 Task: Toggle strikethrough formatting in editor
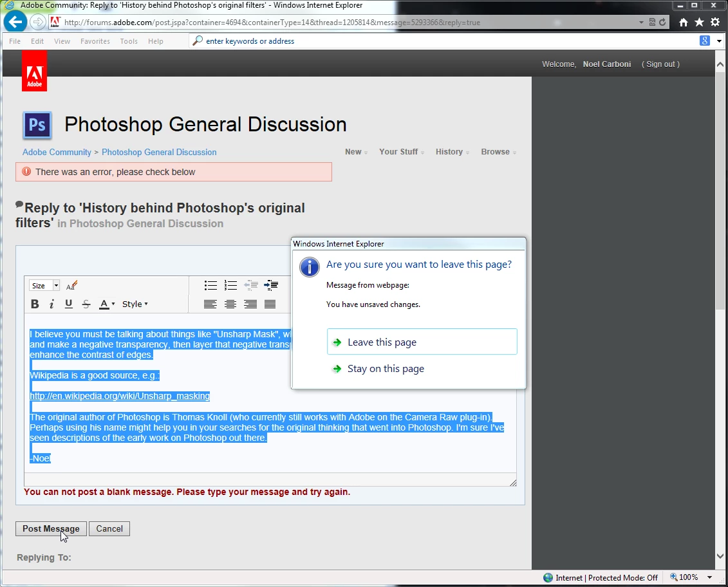pyautogui.click(x=86, y=304)
